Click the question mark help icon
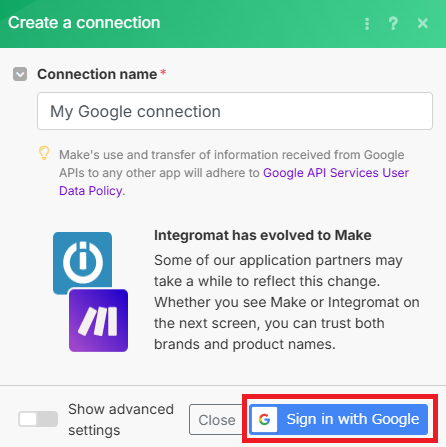Image resolution: width=446 pixels, height=447 pixels. (x=393, y=24)
